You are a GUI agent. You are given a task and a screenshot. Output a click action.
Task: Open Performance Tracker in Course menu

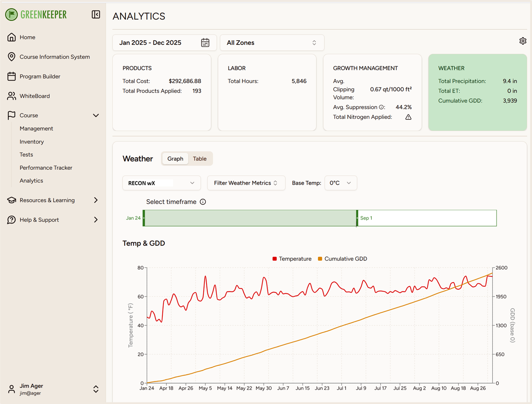[46, 168]
